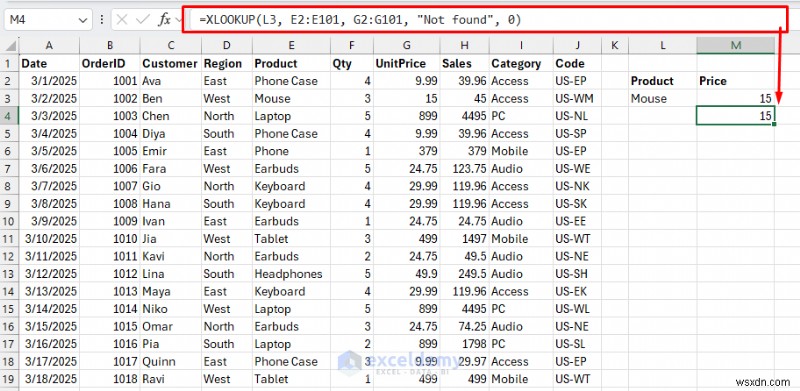Click order ID 1003

pos(110,116)
